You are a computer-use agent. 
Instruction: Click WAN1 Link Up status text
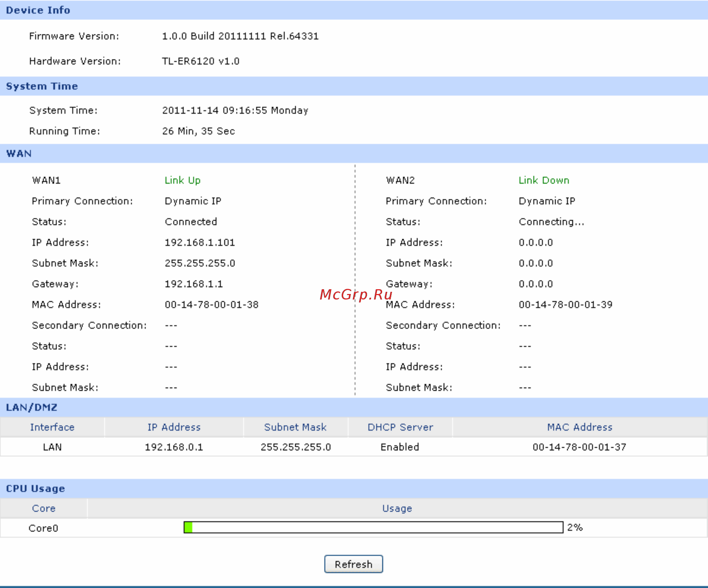click(x=183, y=180)
